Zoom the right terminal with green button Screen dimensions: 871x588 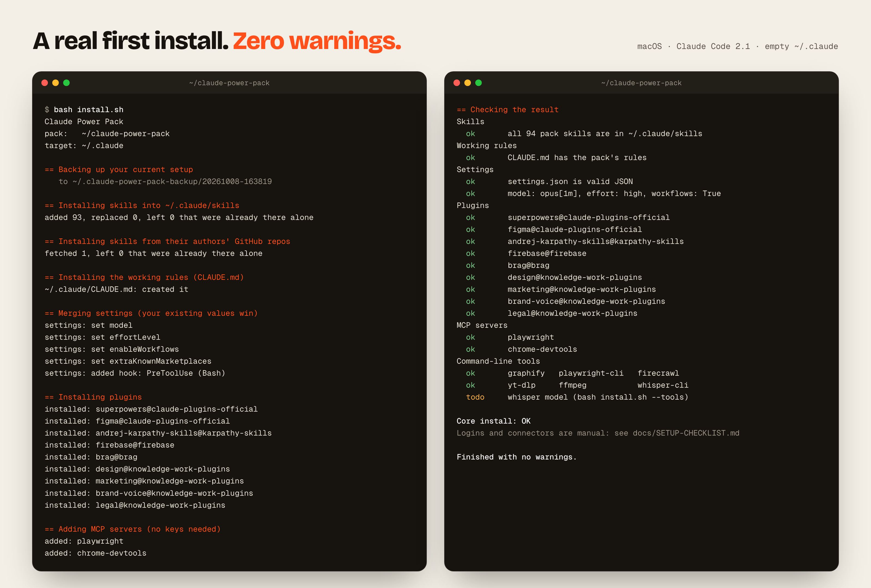[x=479, y=83]
